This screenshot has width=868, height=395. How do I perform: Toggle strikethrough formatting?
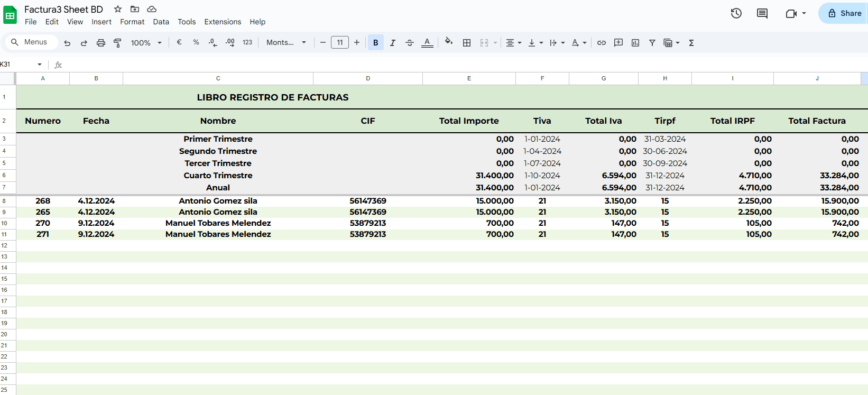[410, 43]
